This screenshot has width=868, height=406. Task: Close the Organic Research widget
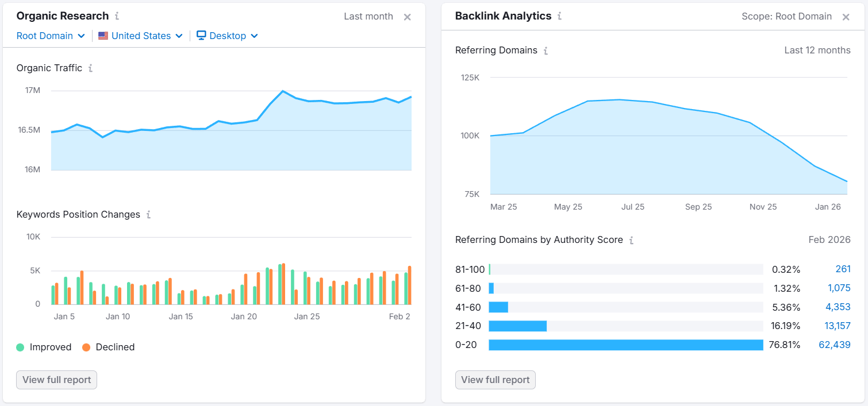point(407,17)
